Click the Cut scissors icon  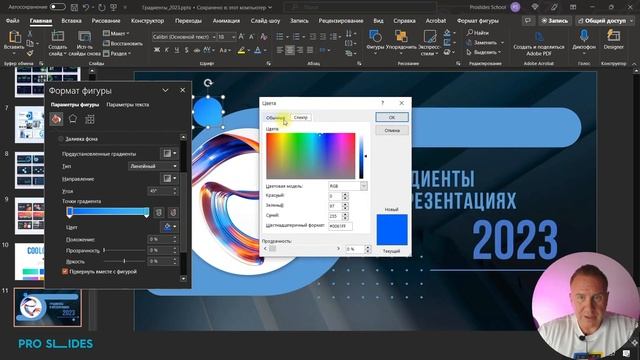[30, 33]
